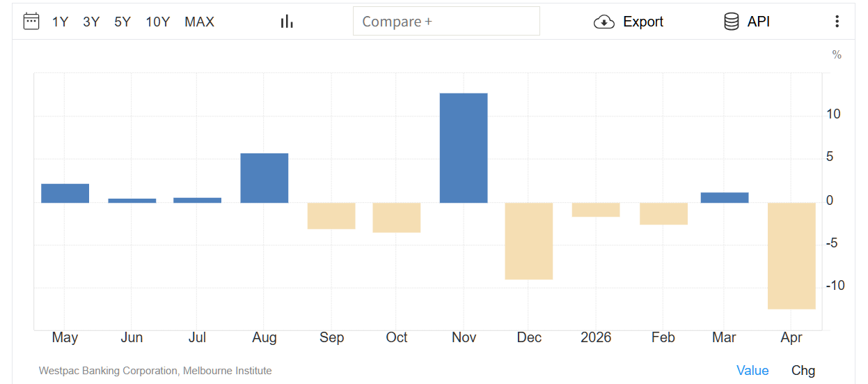
Task: Switch chart to Chg view
Action: tap(803, 371)
